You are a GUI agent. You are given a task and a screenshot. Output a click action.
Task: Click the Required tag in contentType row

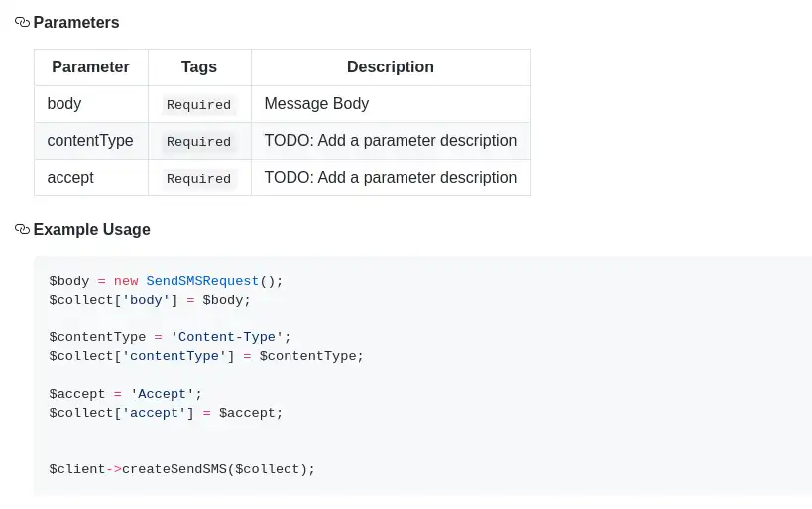pyautogui.click(x=198, y=142)
